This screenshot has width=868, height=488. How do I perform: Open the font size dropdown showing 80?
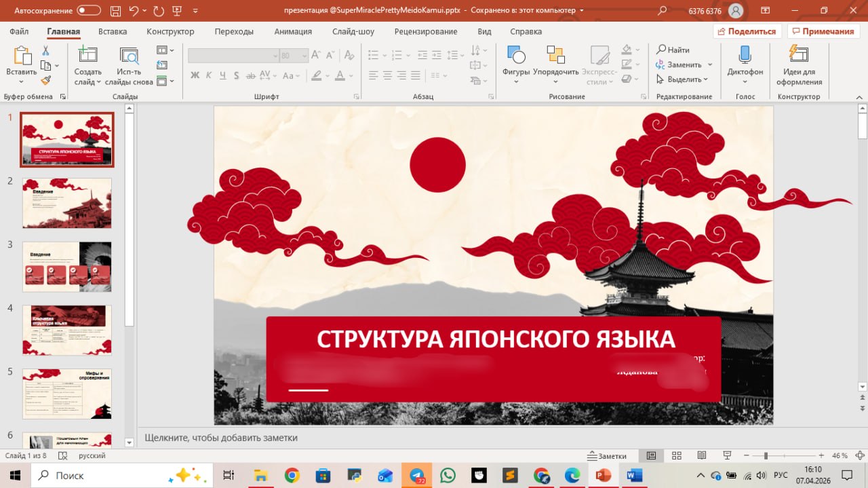pyautogui.click(x=304, y=56)
